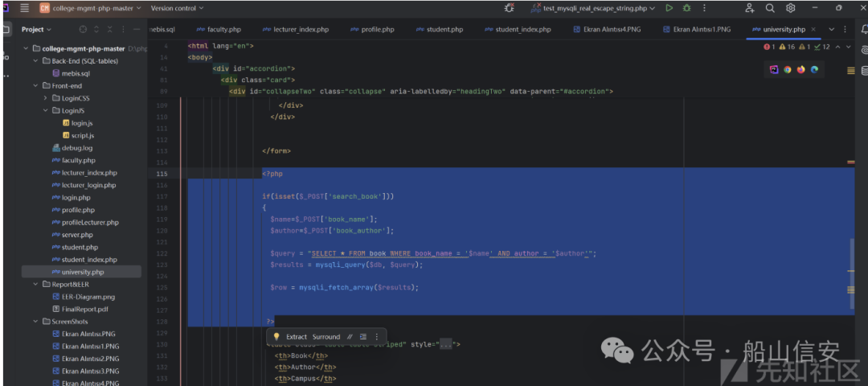The image size is (868, 386).
Task: Click Expand All in Project panel
Action: pyautogui.click(x=96, y=29)
